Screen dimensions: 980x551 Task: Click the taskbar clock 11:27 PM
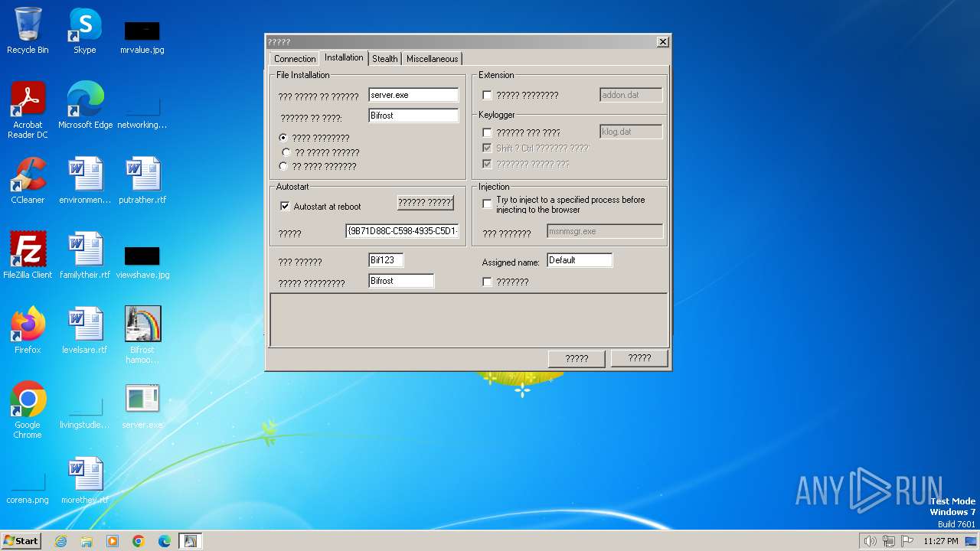click(x=940, y=541)
